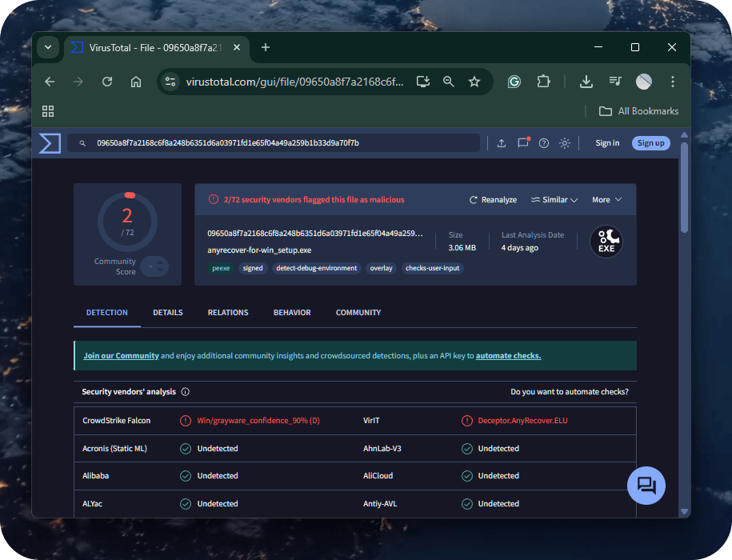
Task: Click info icon beside Security vendors' analysis
Action: [186, 392]
